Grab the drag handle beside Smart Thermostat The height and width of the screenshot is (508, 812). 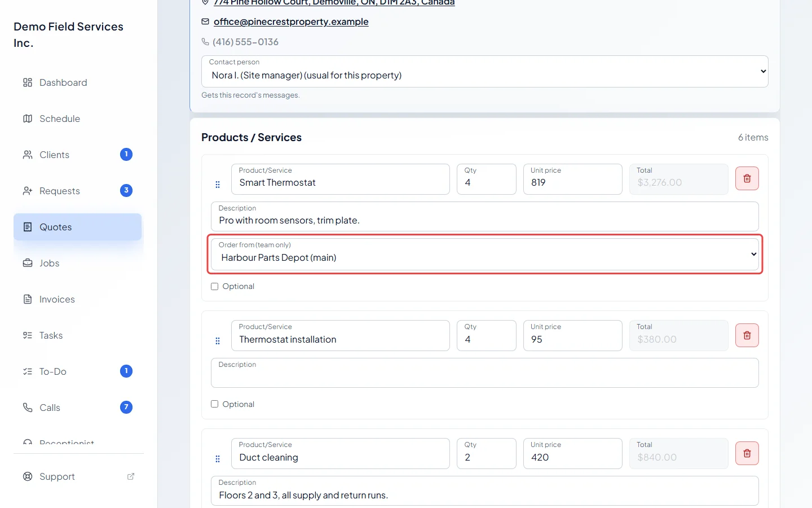[x=218, y=185]
